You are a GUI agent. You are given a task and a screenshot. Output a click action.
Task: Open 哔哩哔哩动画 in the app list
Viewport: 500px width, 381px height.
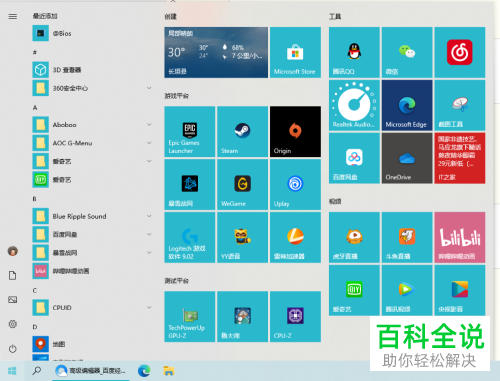pyautogui.click(x=92, y=271)
